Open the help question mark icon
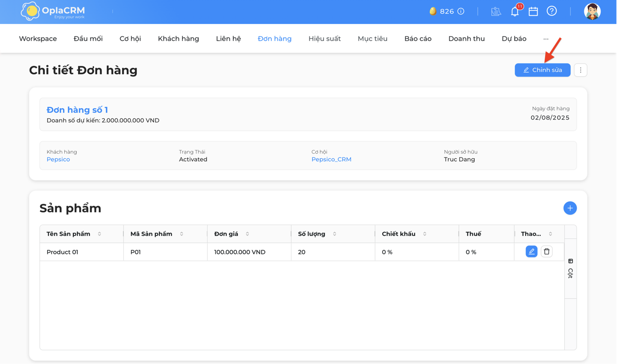617x364 pixels. tap(552, 11)
